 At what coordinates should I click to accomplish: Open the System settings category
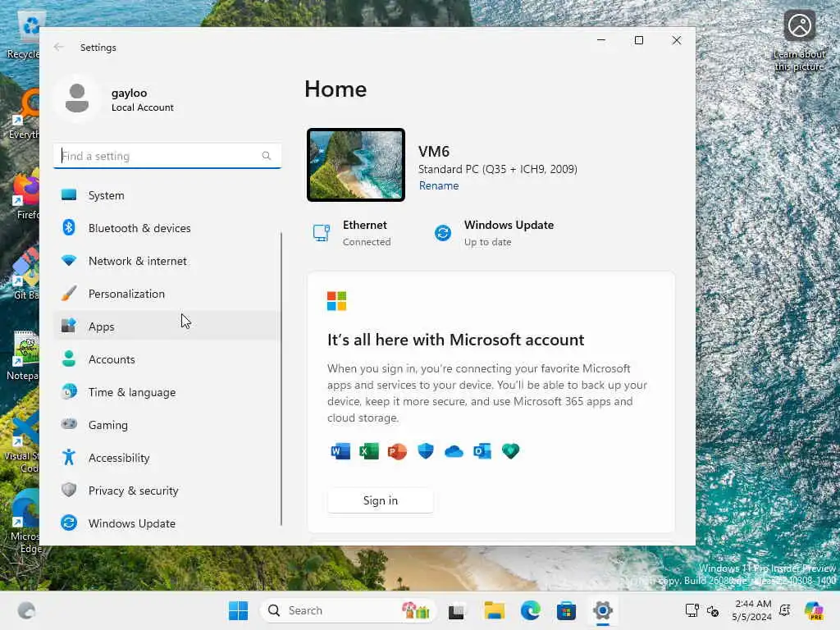pyautogui.click(x=167, y=195)
